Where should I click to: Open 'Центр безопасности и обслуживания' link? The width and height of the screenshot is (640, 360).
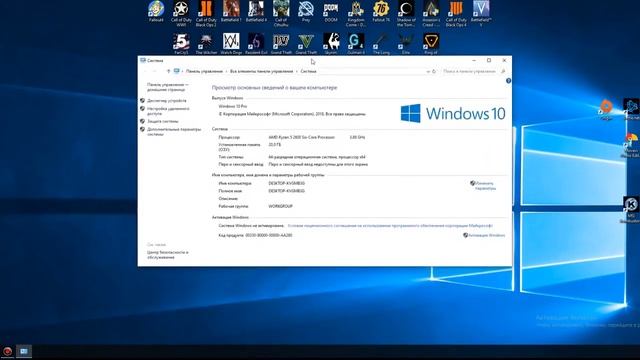pos(168,255)
